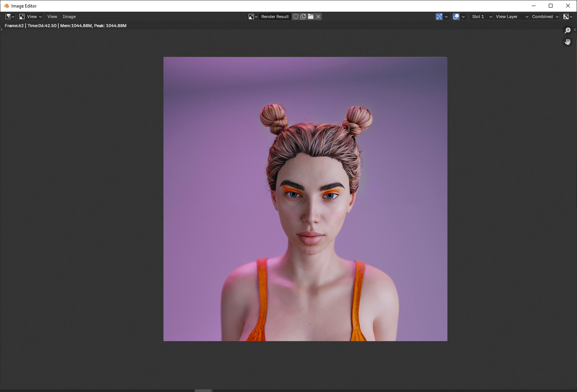Minimize the Image Editor window
The width and height of the screenshot is (577, 392).
click(x=534, y=6)
